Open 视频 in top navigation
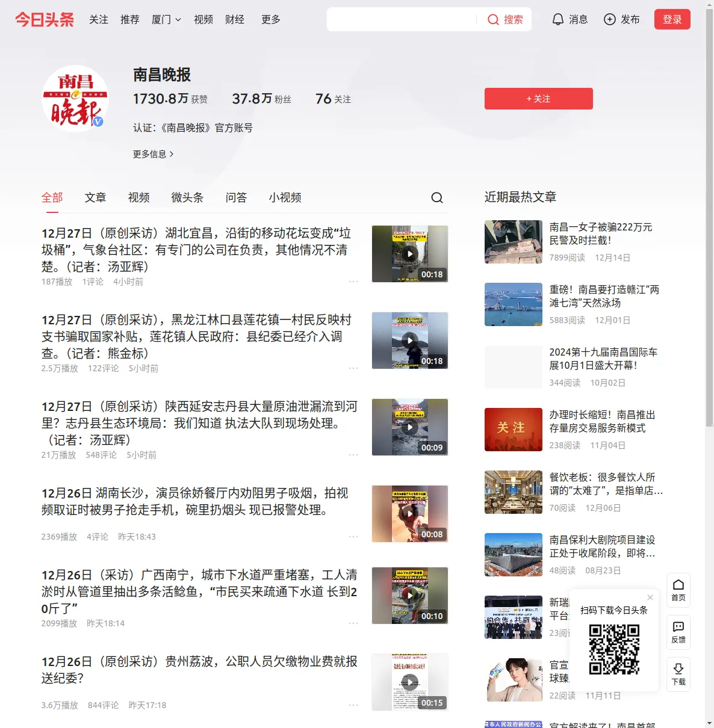Viewport: 714px width, 728px height. 203,19
